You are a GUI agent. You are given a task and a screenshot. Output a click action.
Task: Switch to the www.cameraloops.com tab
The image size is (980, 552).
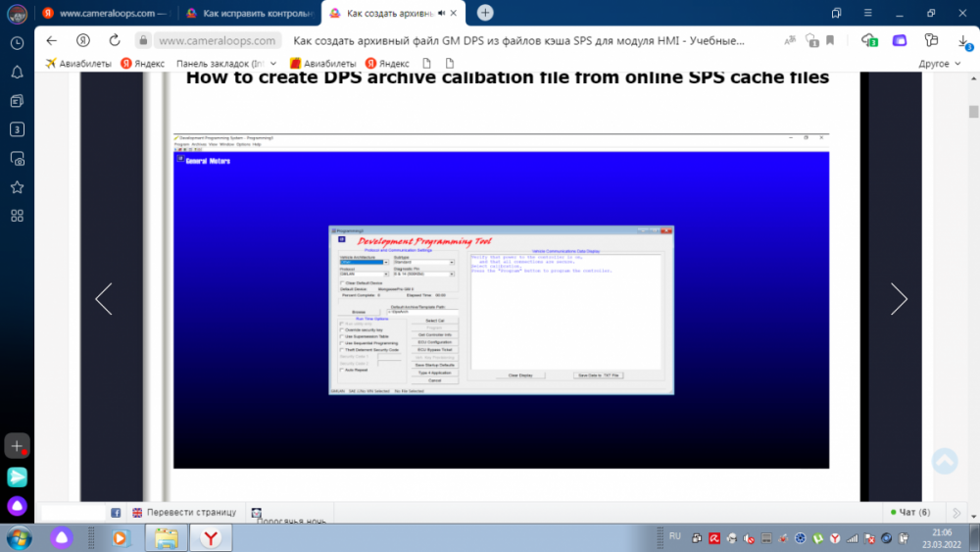pos(106,13)
